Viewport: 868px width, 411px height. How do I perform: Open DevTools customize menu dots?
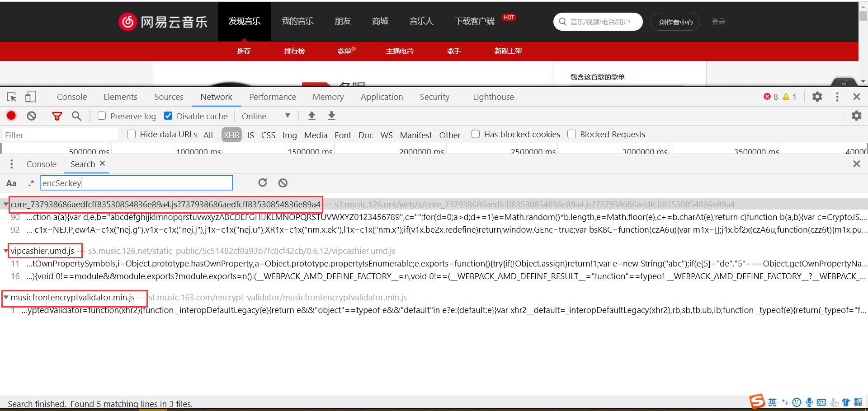point(837,97)
